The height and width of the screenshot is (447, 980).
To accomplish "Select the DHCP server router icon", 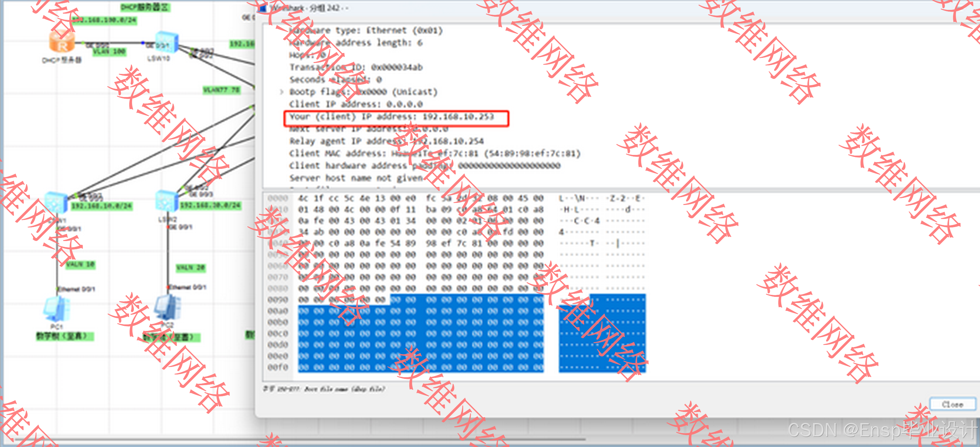I will point(62,42).
